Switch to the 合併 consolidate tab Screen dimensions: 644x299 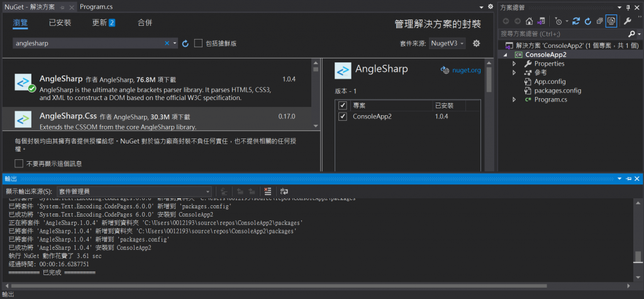[x=145, y=23]
